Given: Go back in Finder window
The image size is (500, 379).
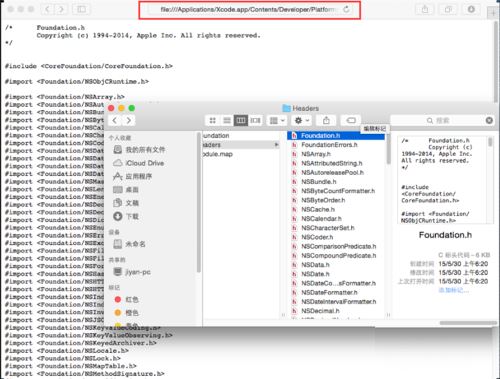Looking at the screenshot, I should (115, 120).
